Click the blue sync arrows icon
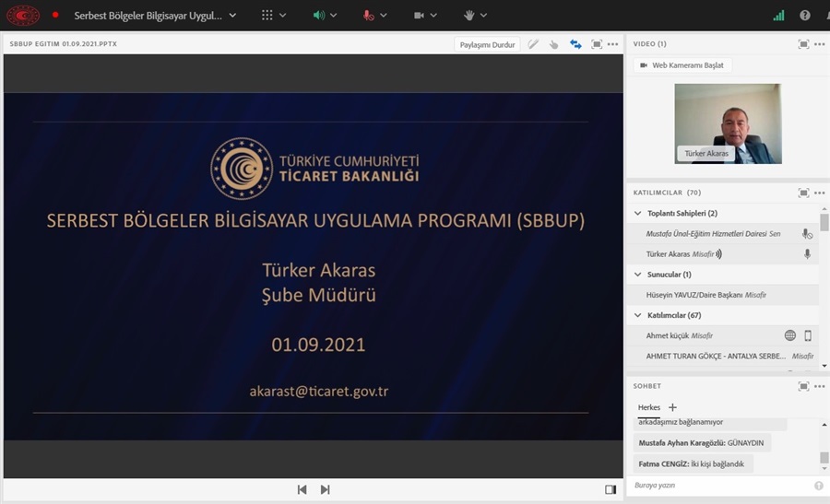830x504 pixels. pyautogui.click(x=575, y=44)
